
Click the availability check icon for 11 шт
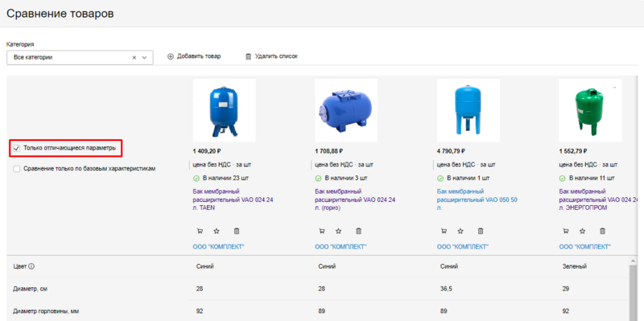[562, 179]
